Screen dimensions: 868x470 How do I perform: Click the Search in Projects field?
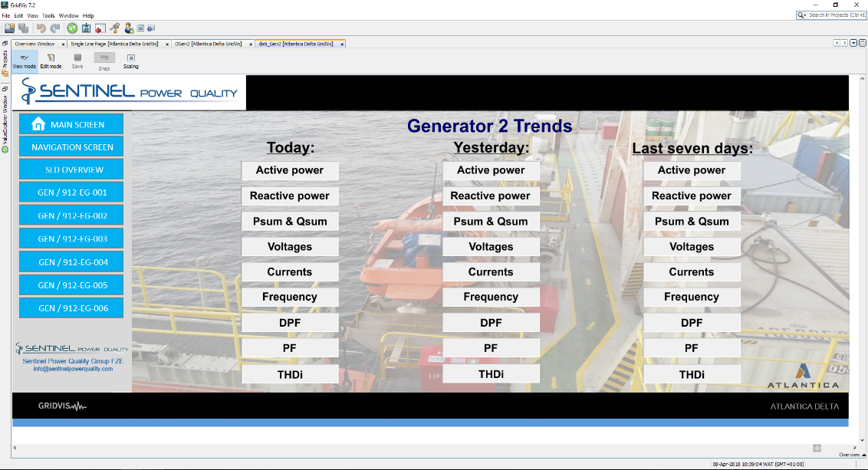click(x=836, y=15)
